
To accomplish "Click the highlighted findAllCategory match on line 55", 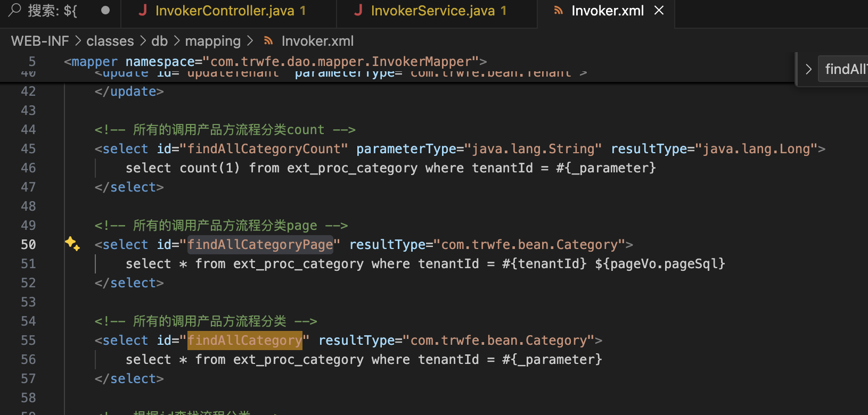I will point(244,341).
